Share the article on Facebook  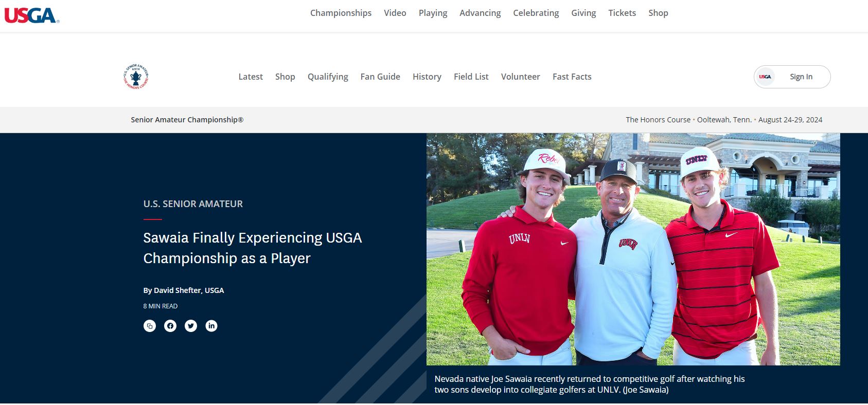170,325
